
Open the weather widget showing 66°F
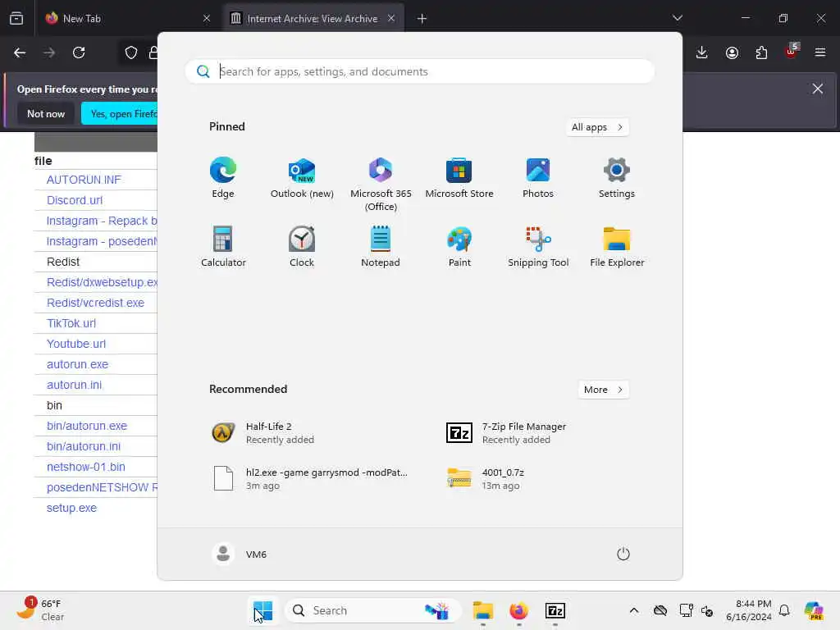[41, 610]
